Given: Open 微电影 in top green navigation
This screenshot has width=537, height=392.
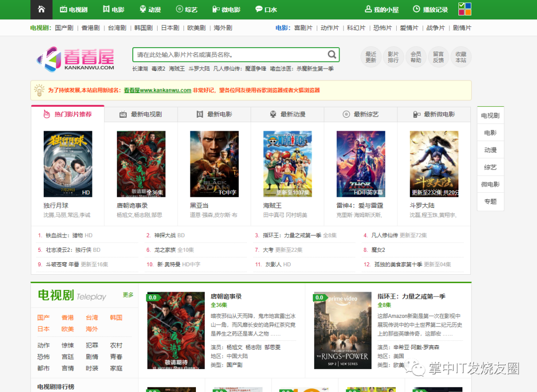Looking at the screenshot, I should coord(226,9).
